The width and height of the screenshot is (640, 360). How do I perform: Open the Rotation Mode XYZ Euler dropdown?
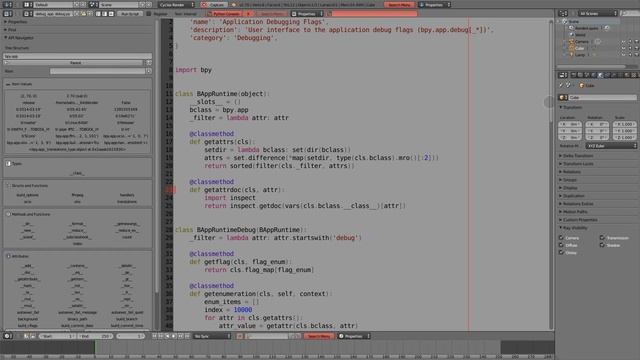pyautogui.click(x=611, y=146)
